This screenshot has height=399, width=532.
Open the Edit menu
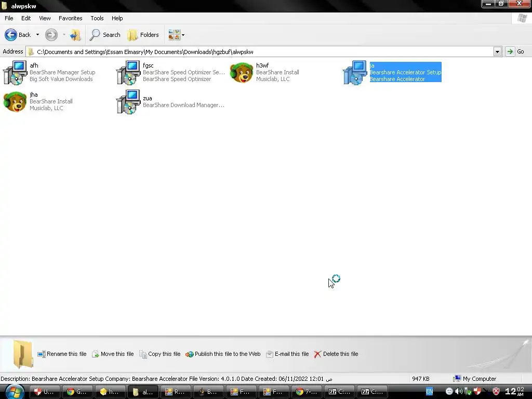(x=26, y=18)
